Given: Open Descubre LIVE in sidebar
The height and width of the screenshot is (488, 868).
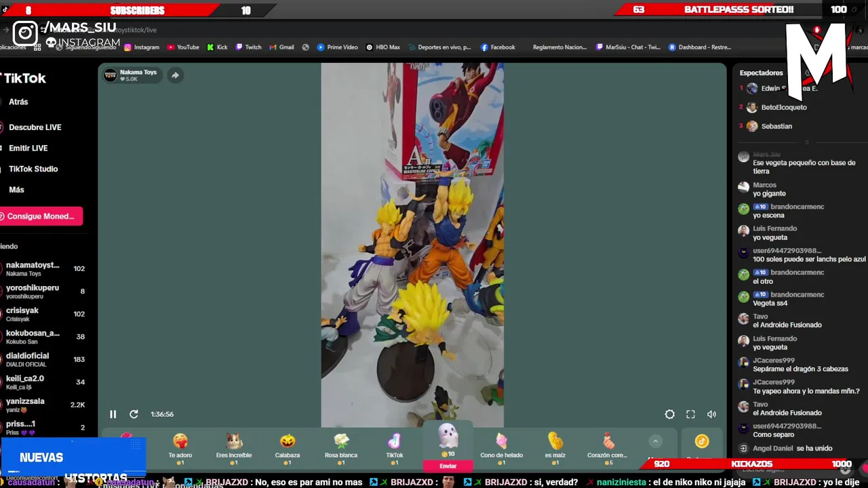Looking at the screenshot, I should click(x=35, y=127).
